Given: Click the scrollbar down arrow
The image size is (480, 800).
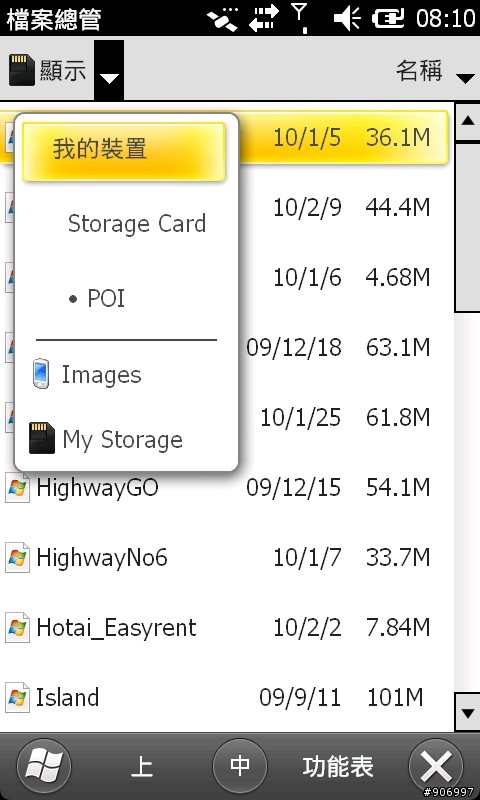Looking at the screenshot, I should 467,712.
